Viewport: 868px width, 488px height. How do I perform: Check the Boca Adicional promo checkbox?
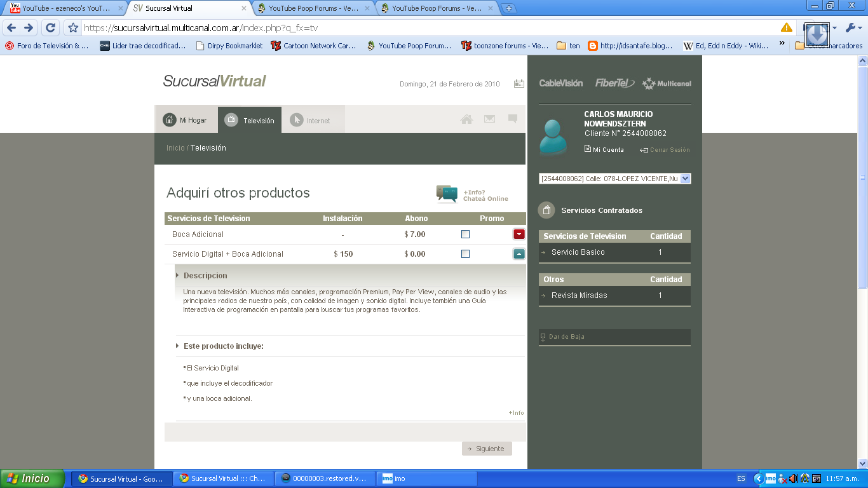click(x=465, y=234)
